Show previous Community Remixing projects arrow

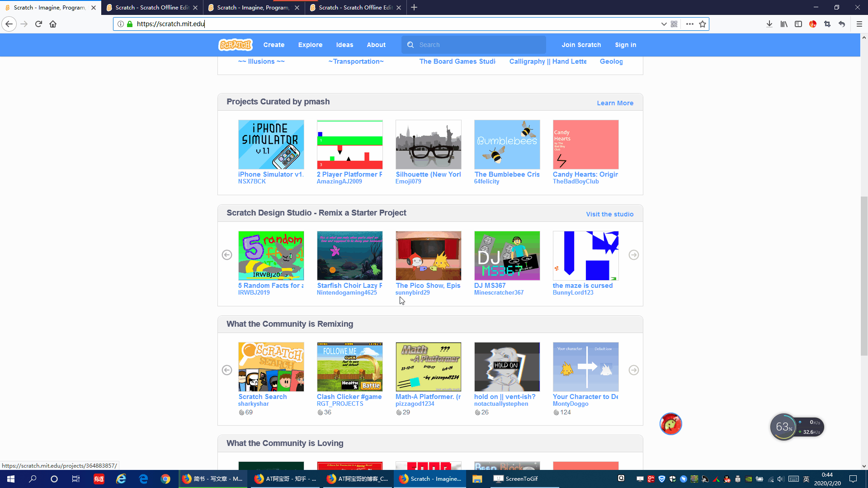click(227, 370)
